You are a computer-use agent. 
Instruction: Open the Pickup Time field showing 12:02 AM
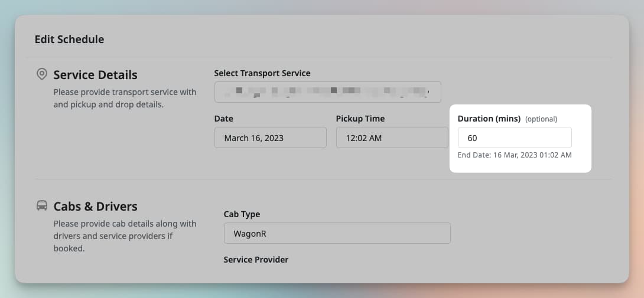pyautogui.click(x=392, y=137)
